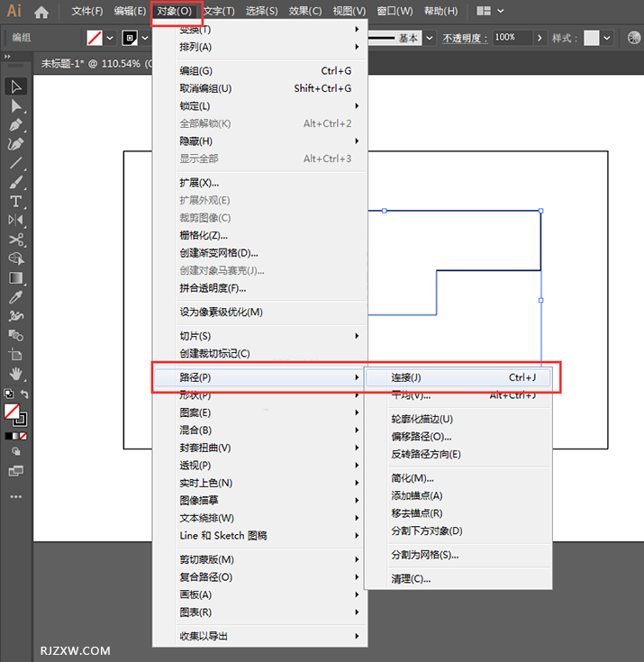
Task: Select the Blend tool
Action: pyautogui.click(x=16, y=336)
